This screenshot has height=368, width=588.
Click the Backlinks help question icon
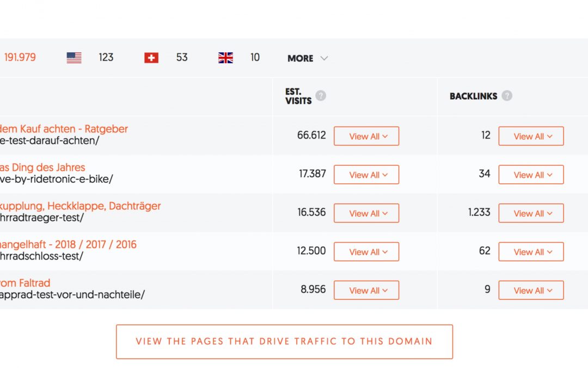click(507, 96)
